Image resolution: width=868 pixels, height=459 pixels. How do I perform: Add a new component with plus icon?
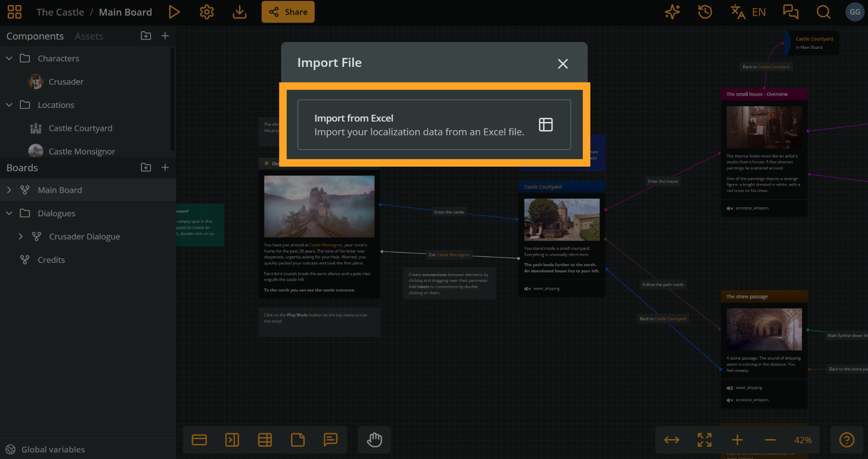pyautogui.click(x=165, y=36)
